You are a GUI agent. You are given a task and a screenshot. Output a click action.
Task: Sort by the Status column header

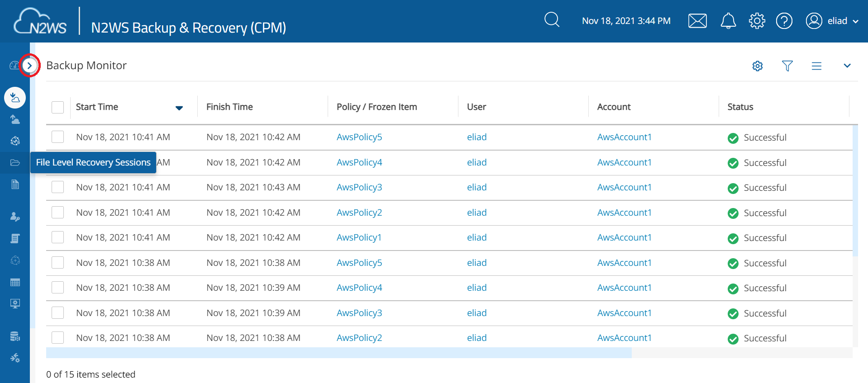pos(740,107)
